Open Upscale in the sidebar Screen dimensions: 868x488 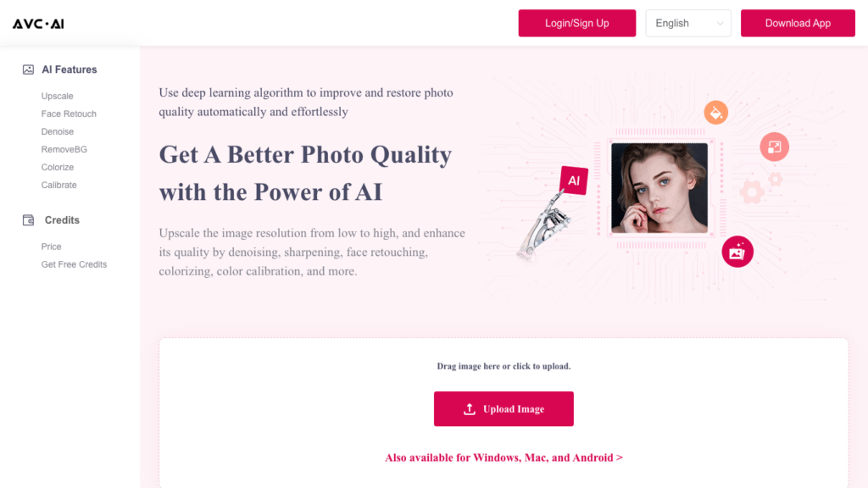tap(57, 97)
